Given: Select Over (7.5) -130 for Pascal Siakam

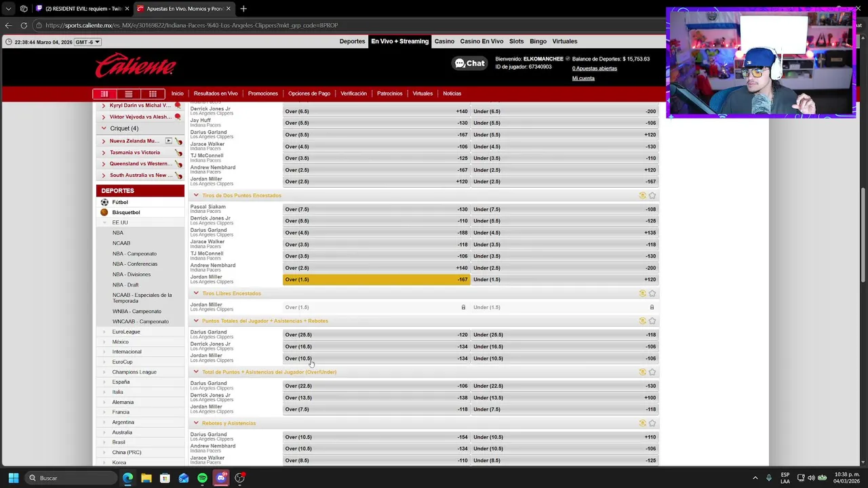Looking at the screenshot, I should click(x=376, y=209).
